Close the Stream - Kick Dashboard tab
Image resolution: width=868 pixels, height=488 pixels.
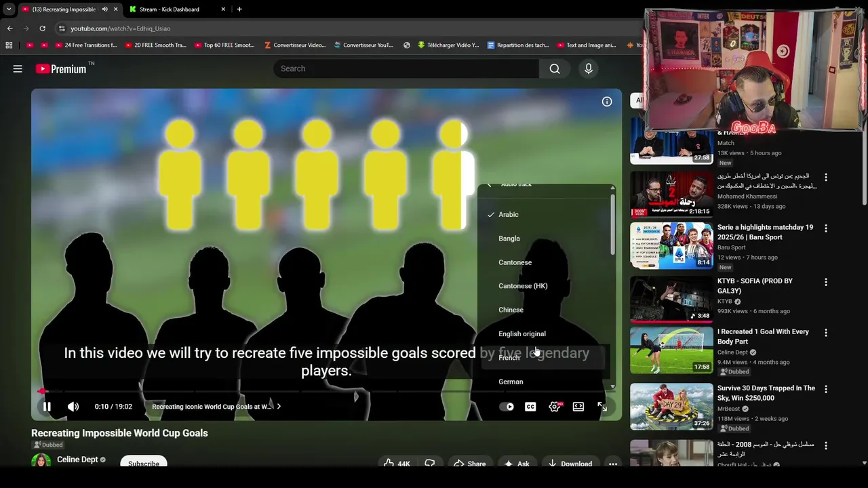[224, 9]
